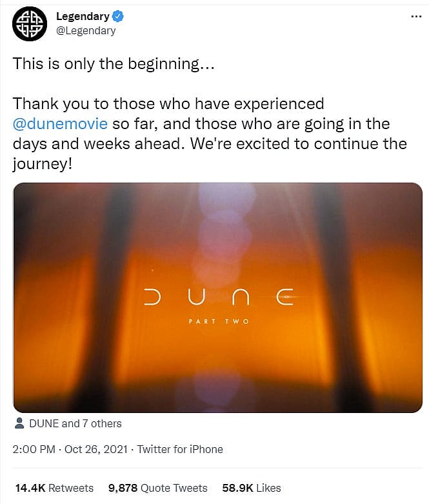The width and height of the screenshot is (429, 504).
Task: View the 58.9K Likes list
Action: [252, 488]
